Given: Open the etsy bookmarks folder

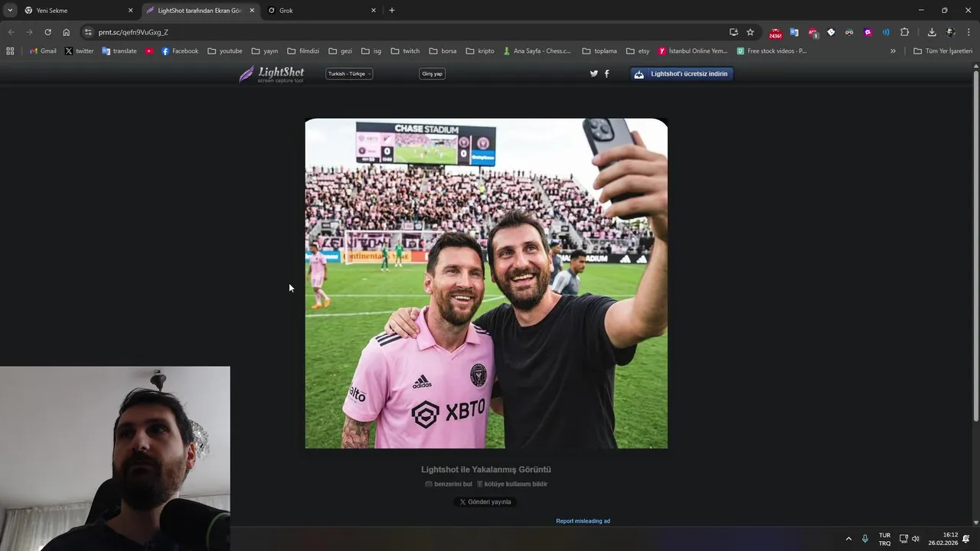Looking at the screenshot, I should [x=638, y=51].
